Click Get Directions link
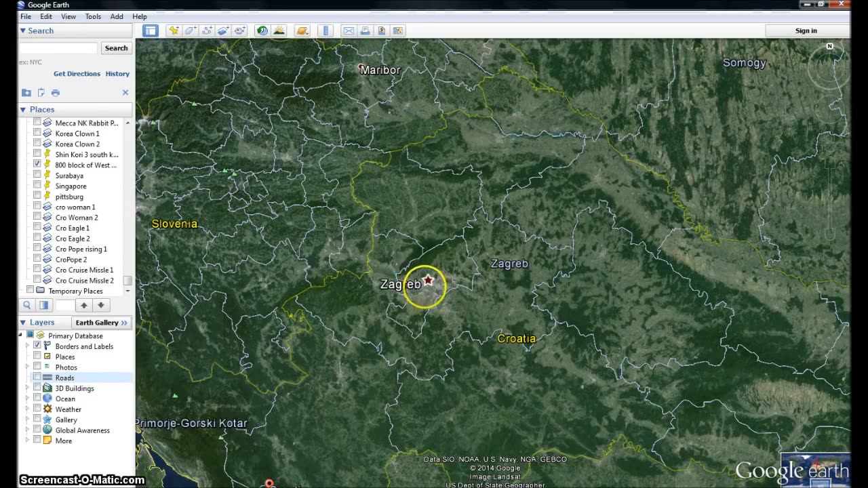Image resolution: width=868 pixels, height=488 pixels. pyautogui.click(x=77, y=74)
